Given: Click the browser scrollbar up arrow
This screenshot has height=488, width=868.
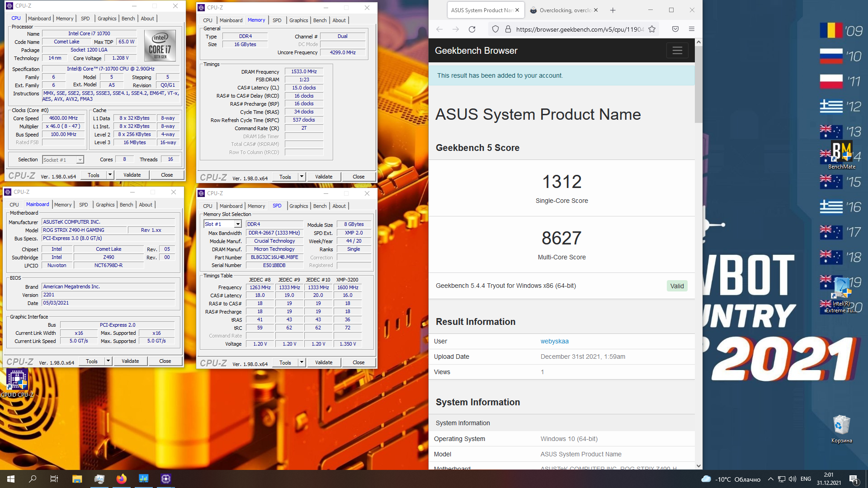Looking at the screenshot, I should (x=698, y=42).
